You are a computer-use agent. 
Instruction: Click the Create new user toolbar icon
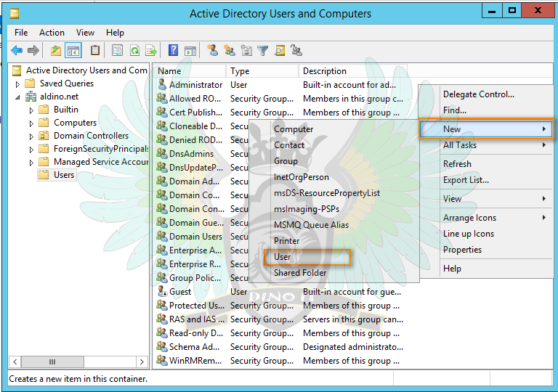pyautogui.click(x=213, y=50)
